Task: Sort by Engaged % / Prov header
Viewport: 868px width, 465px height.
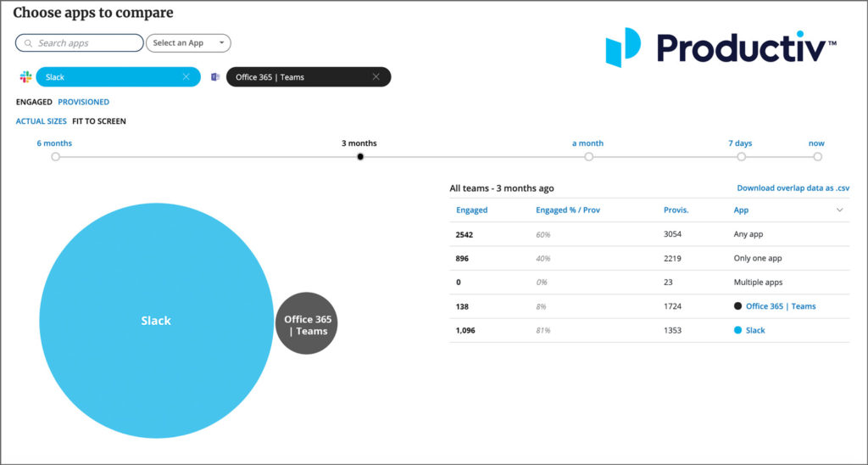Action: pyautogui.click(x=568, y=210)
